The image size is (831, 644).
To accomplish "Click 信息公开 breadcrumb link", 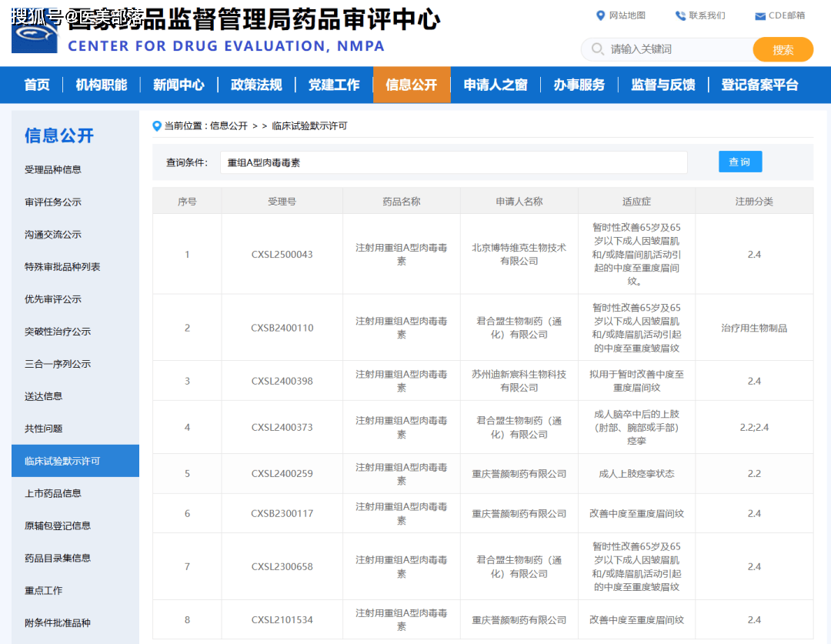I will tap(229, 125).
